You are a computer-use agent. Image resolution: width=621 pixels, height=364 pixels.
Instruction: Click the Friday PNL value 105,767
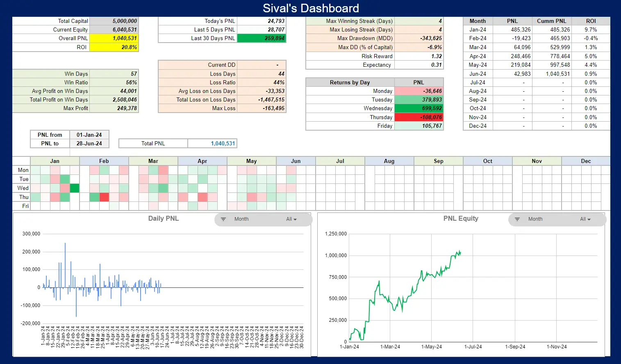(x=419, y=126)
